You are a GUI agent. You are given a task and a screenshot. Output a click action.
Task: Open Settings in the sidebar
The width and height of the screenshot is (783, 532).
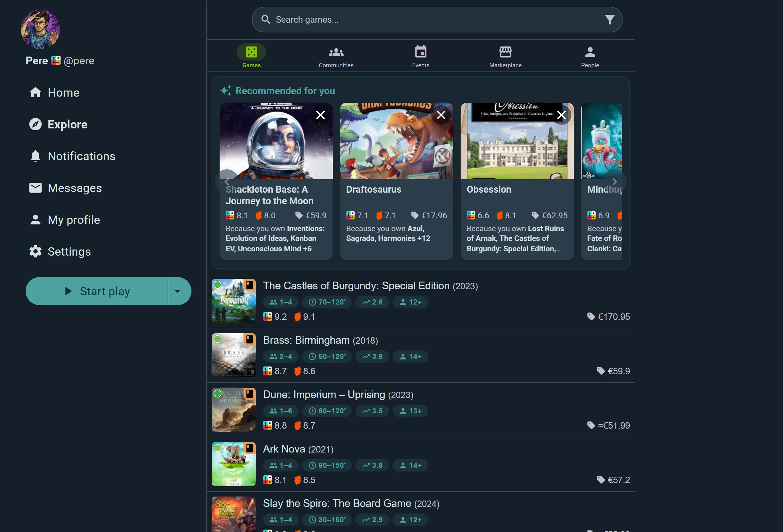click(x=60, y=252)
